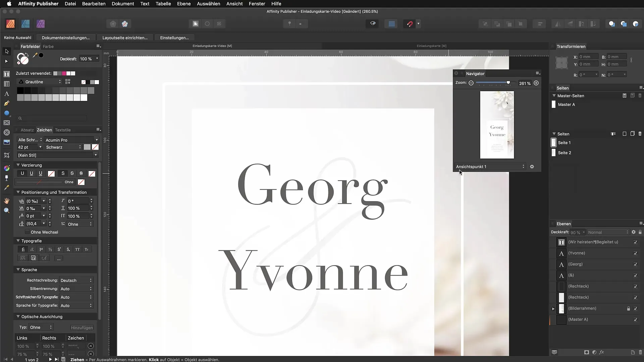Select the Picture Frame Rectangle tool
The image size is (644, 362).
pos(7,123)
